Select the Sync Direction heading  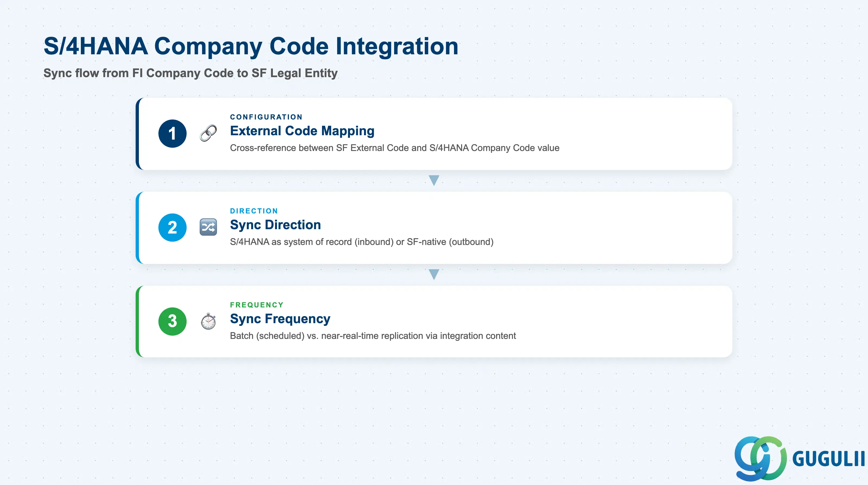[x=275, y=225]
